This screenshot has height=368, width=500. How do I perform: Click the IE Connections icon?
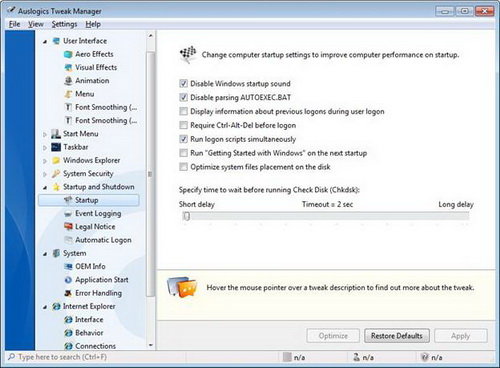[68, 346]
